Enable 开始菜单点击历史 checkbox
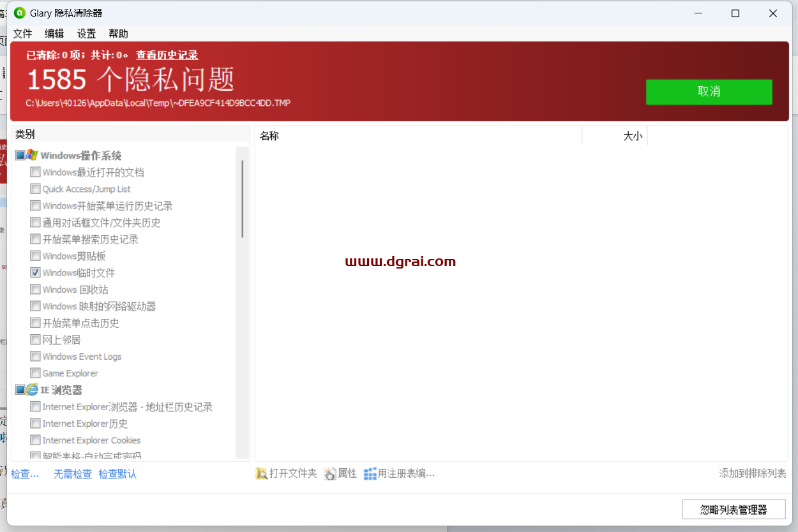This screenshot has height=532, width=798. (x=35, y=323)
